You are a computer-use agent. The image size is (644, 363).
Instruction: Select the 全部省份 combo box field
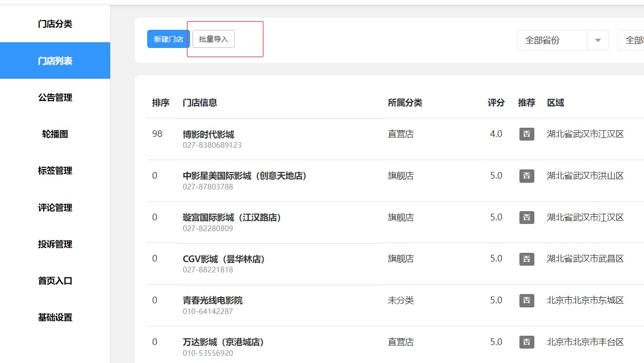(x=552, y=40)
